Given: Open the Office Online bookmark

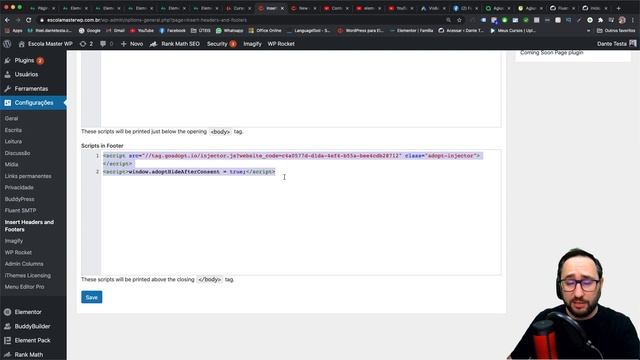Looking at the screenshot, I should point(265,31).
